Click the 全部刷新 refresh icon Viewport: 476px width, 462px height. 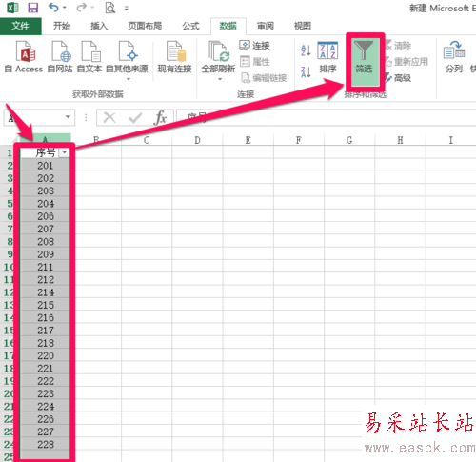click(218, 51)
